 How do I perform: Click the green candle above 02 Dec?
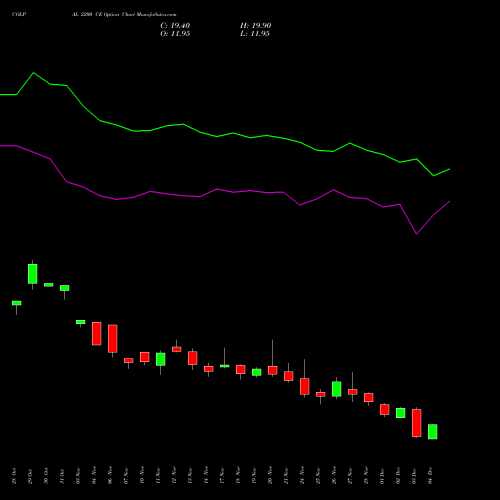401,413
